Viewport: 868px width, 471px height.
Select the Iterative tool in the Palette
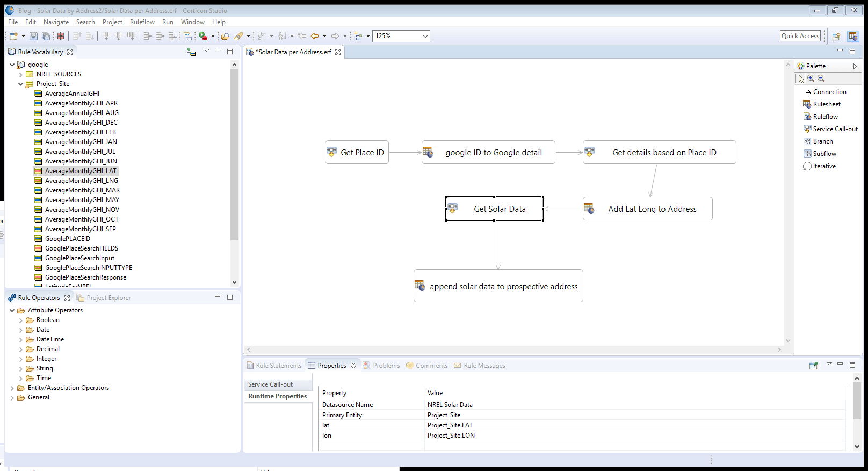coord(824,166)
